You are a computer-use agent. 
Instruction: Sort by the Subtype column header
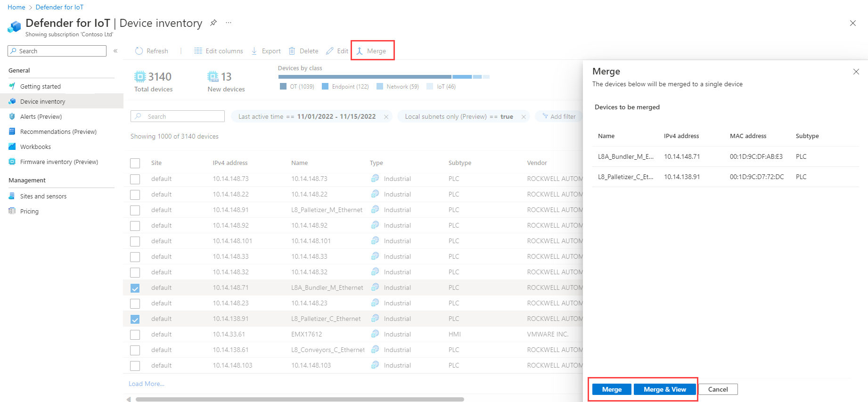point(460,163)
